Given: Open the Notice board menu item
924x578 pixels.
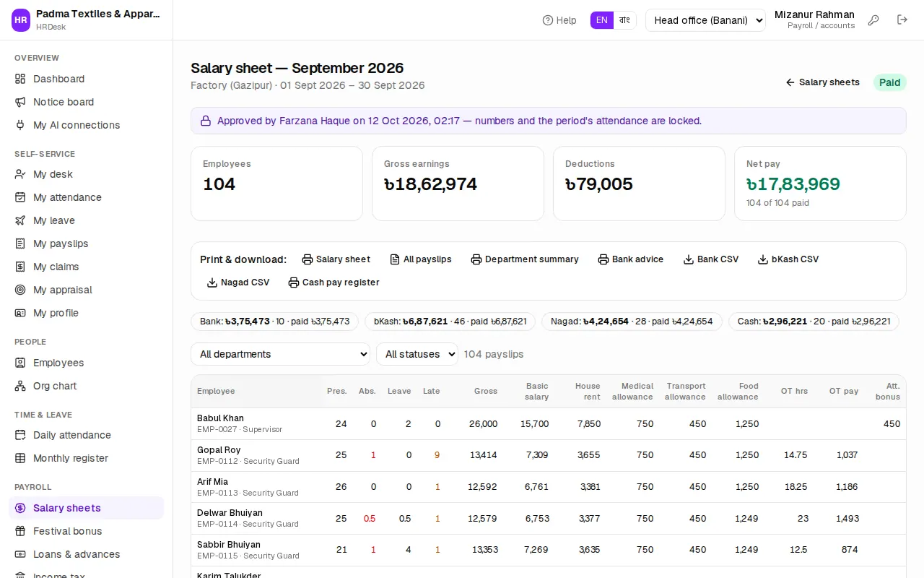Looking at the screenshot, I should click(86, 102).
